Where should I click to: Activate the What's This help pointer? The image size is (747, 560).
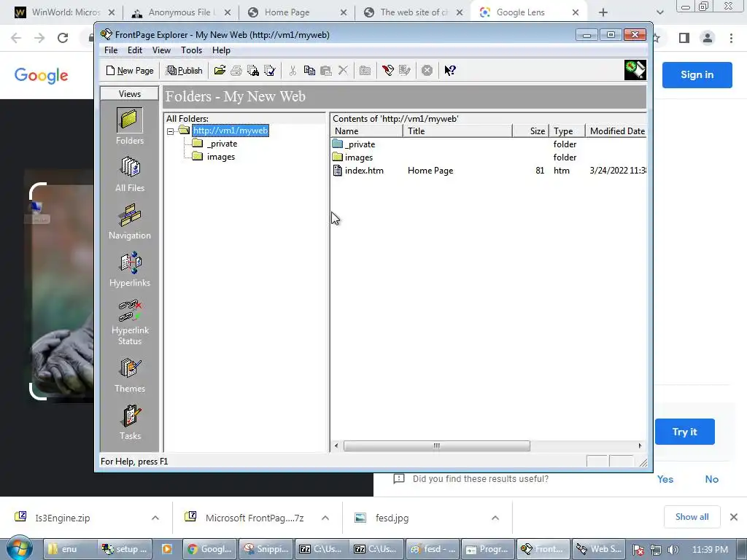click(x=450, y=71)
